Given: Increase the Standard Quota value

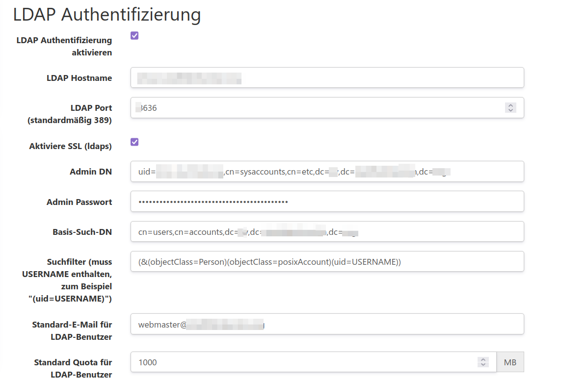Looking at the screenshot, I should [483, 359].
